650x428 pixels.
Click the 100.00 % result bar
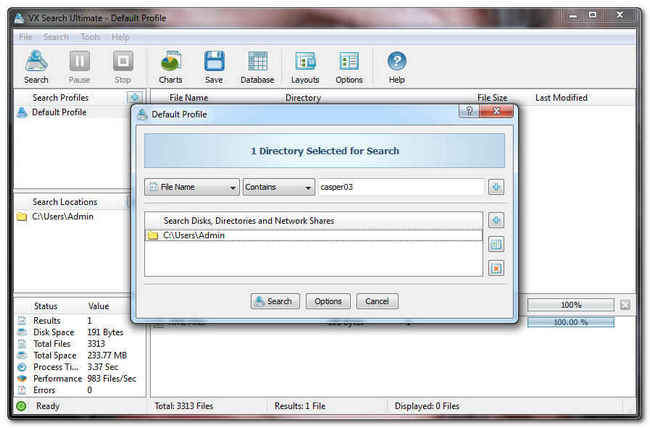571,322
